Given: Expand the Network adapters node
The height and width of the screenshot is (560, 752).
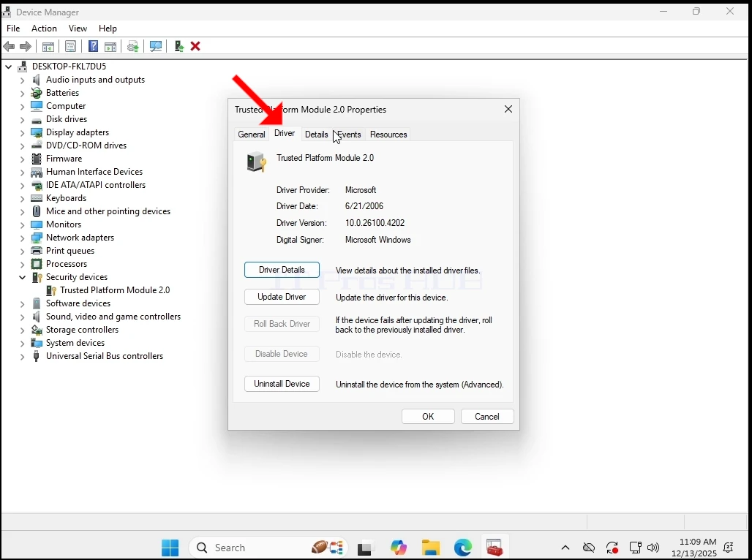Looking at the screenshot, I should tap(22, 238).
